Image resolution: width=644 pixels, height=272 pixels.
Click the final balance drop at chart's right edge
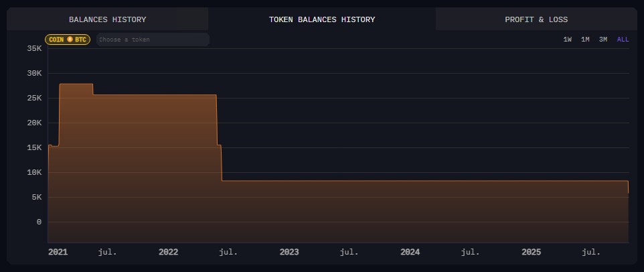coord(628,188)
